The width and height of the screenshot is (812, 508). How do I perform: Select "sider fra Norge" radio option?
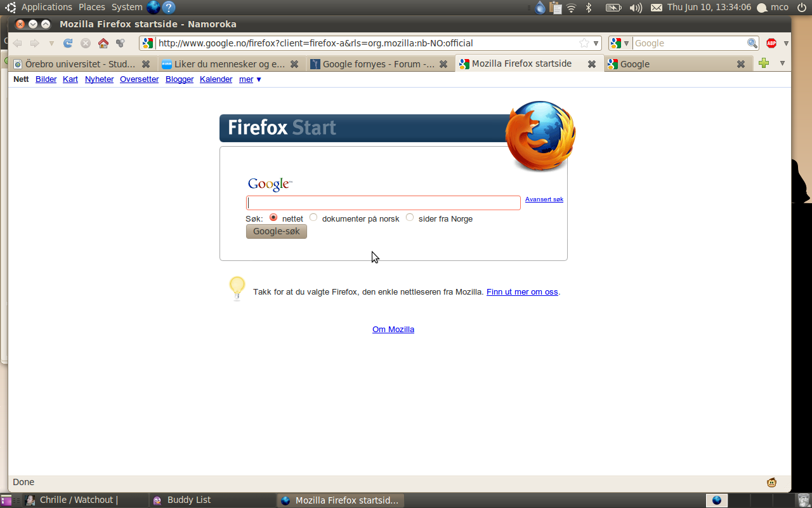pyautogui.click(x=410, y=217)
